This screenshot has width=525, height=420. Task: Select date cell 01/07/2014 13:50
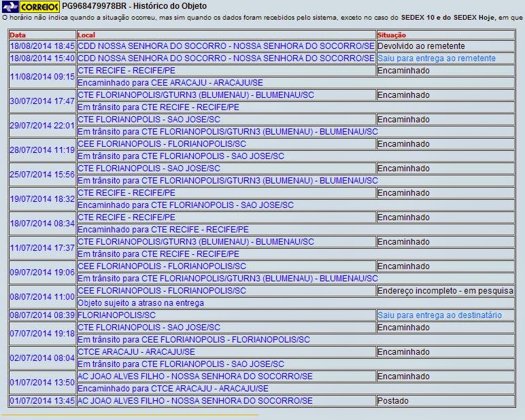click(42, 382)
